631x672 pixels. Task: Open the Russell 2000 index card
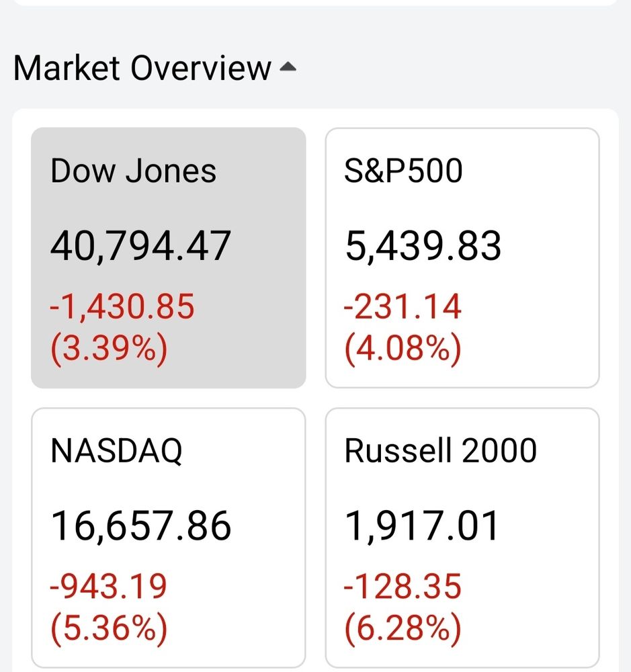462,537
